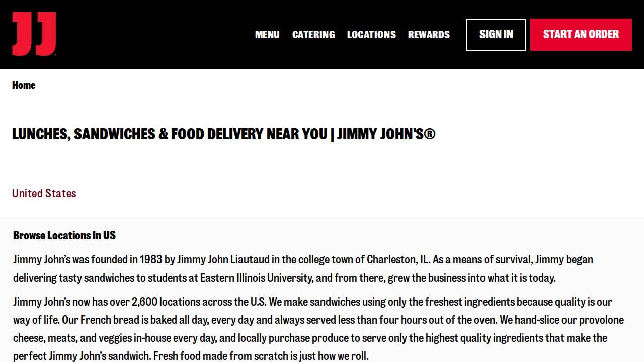Select CATERING in the navigation bar
Viewport: 644px width, 362px height.
coord(313,35)
